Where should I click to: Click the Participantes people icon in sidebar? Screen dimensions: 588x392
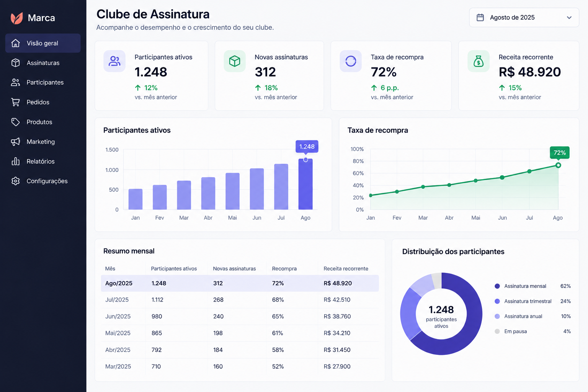(16, 82)
